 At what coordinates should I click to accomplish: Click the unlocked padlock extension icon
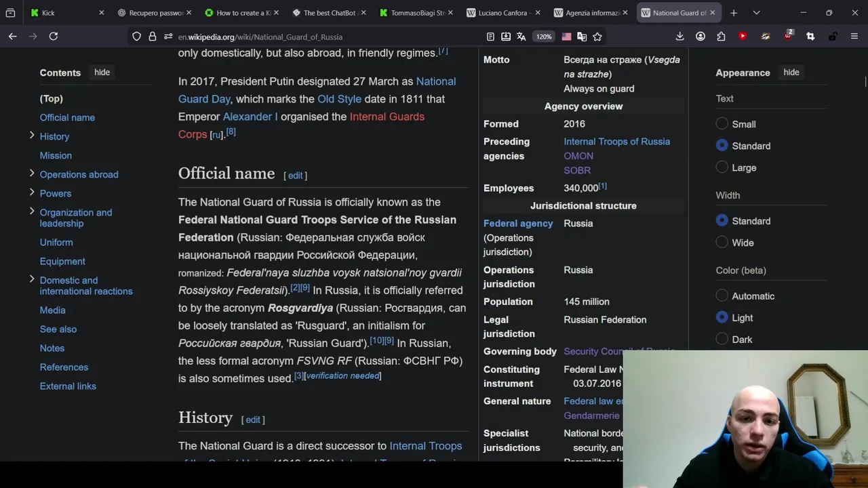[x=833, y=37]
